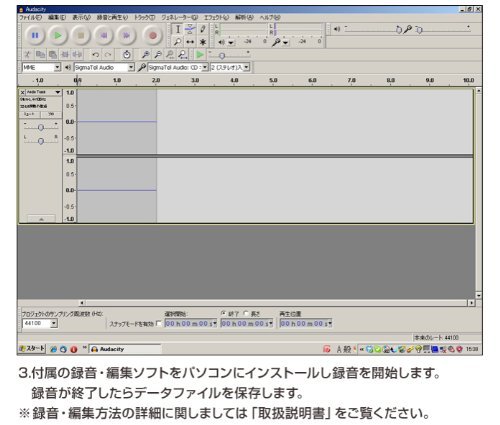Click the horizontal scrollbar right arrow
The height and width of the screenshot is (425, 500).
471,303
